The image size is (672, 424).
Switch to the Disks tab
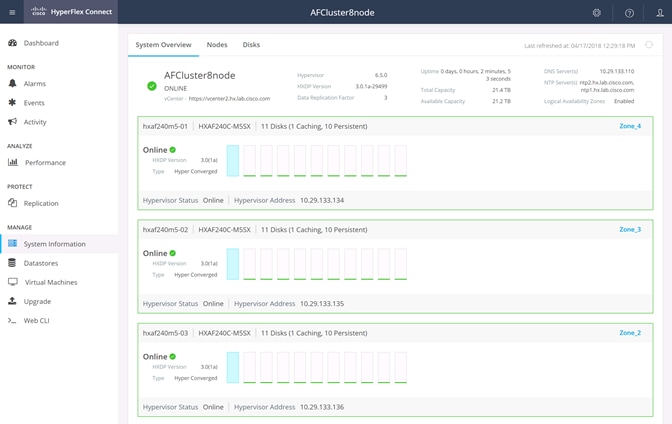(x=251, y=45)
